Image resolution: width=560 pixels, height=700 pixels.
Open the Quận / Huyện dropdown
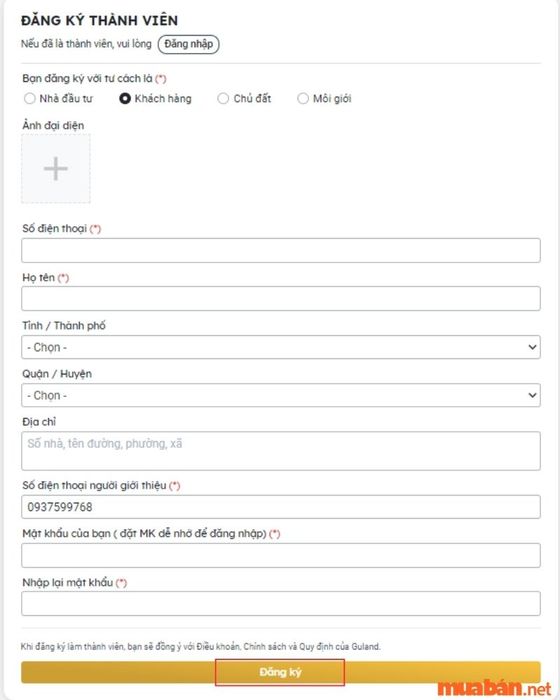click(x=281, y=396)
